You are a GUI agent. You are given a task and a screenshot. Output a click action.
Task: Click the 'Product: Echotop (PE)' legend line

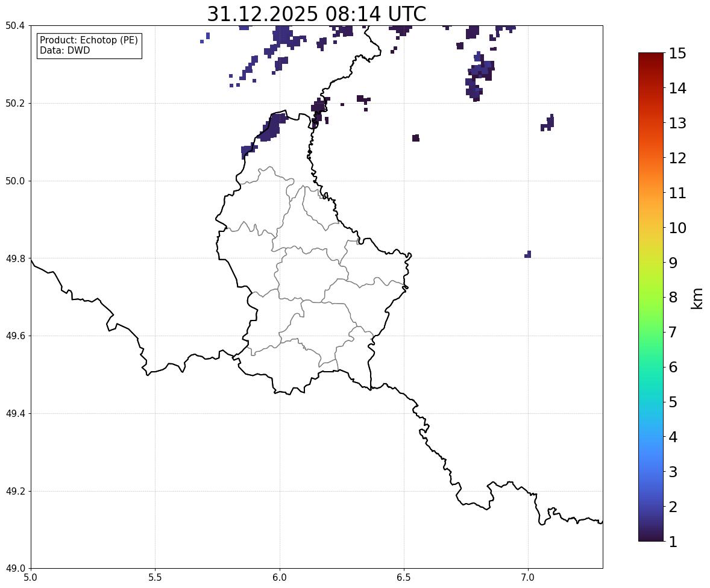89,40
